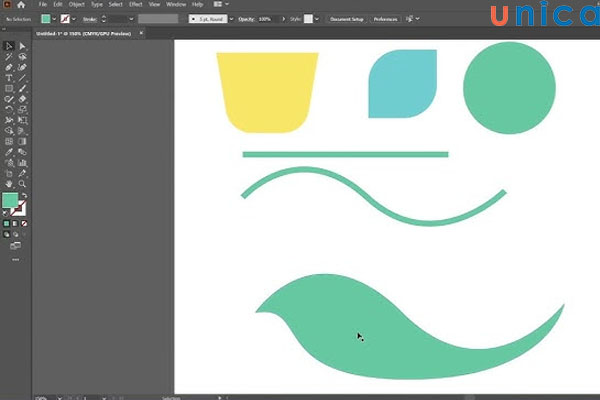Click the yellow trapezoid shape on canvas

pyautogui.click(x=266, y=90)
